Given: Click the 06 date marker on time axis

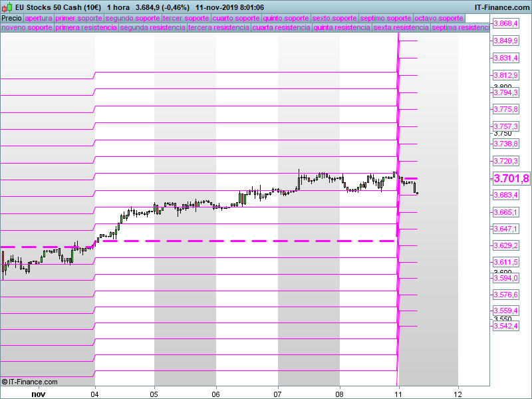Looking at the screenshot, I should (215, 394).
